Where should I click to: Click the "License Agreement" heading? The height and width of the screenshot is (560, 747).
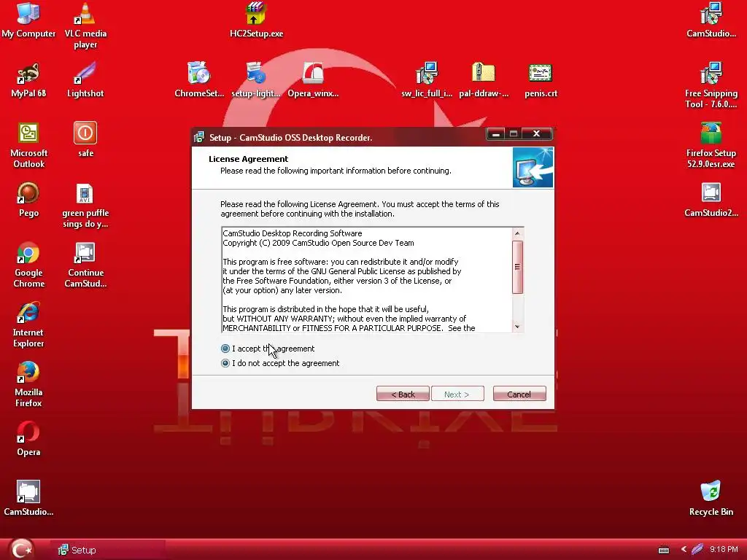[x=248, y=159]
